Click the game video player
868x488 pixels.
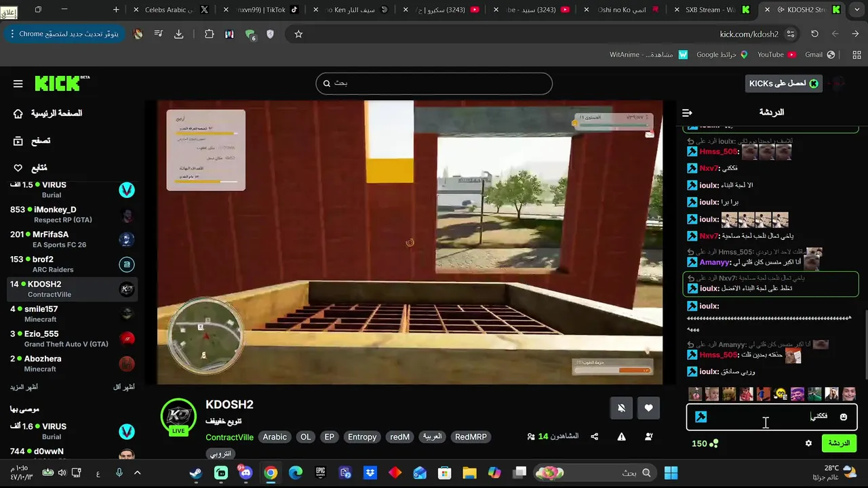[x=410, y=243]
